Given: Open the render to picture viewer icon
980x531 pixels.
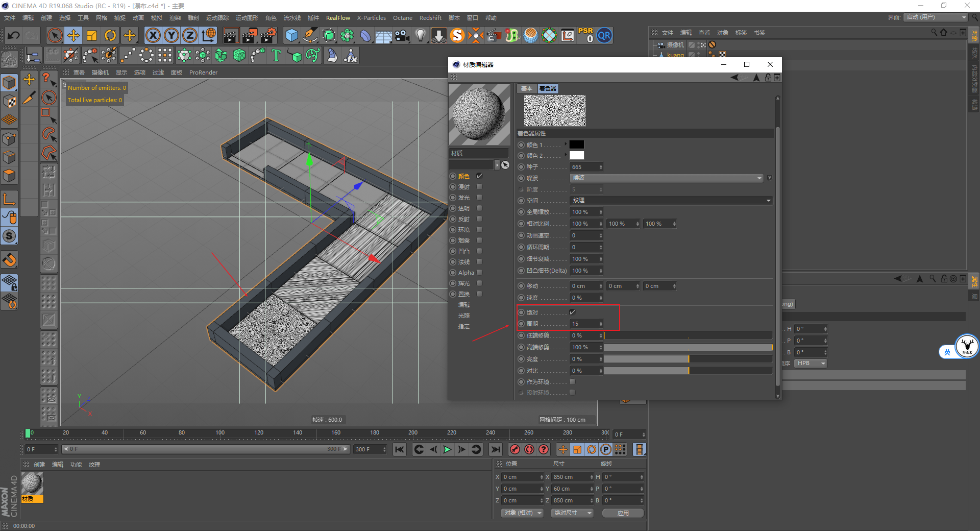Looking at the screenshot, I should click(x=250, y=35).
